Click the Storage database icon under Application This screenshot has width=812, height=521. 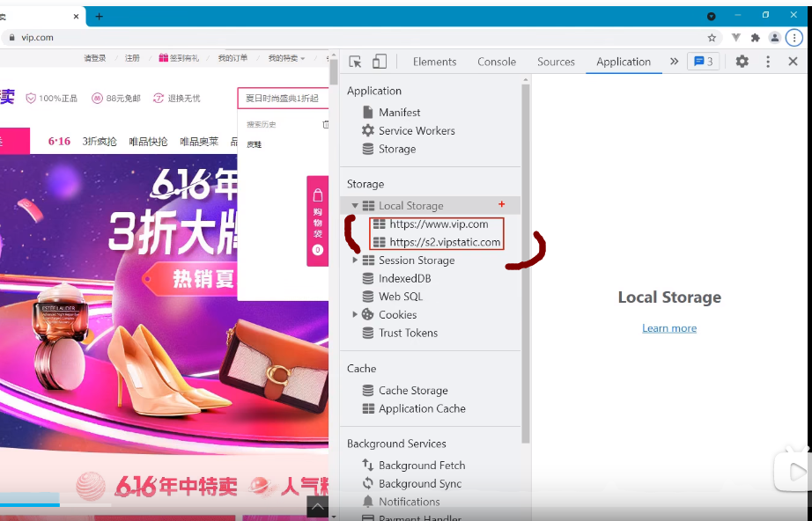pyautogui.click(x=367, y=149)
